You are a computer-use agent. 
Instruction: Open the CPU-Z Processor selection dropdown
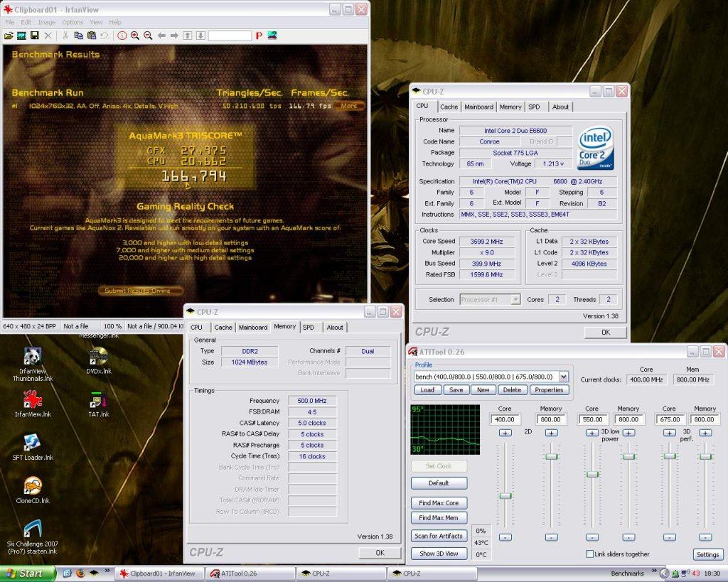[x=515, y=300]
